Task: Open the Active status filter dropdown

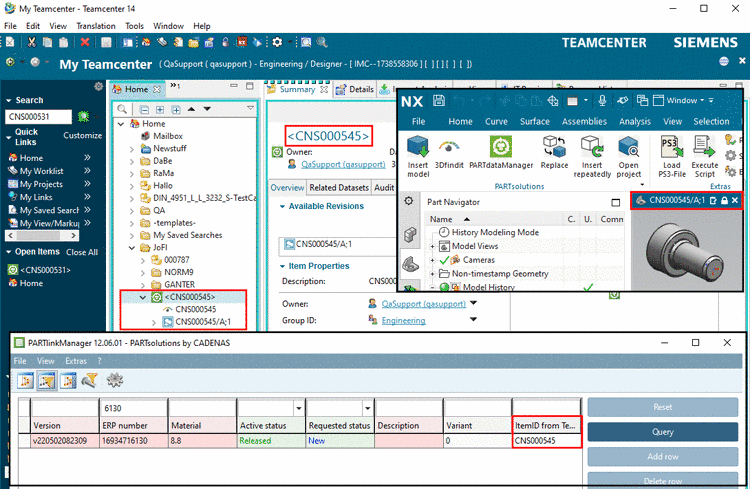Action: [x=298, y=408]
